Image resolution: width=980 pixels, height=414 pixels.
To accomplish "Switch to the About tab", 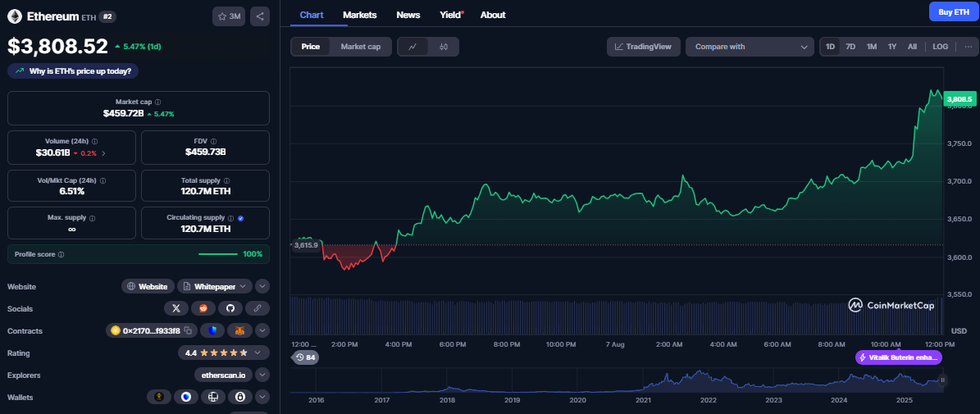I will [493, 15].
